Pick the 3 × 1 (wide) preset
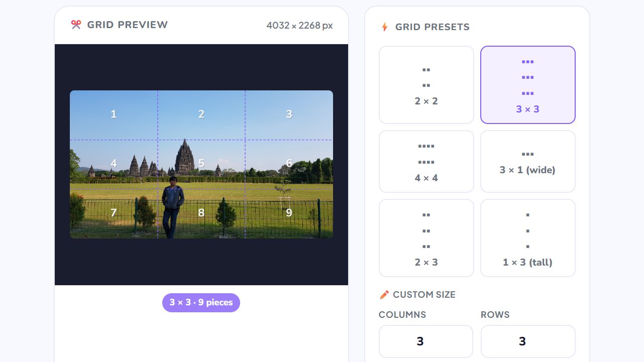The width and height of the screenshot is (644, 362). (x=528, y=162)
